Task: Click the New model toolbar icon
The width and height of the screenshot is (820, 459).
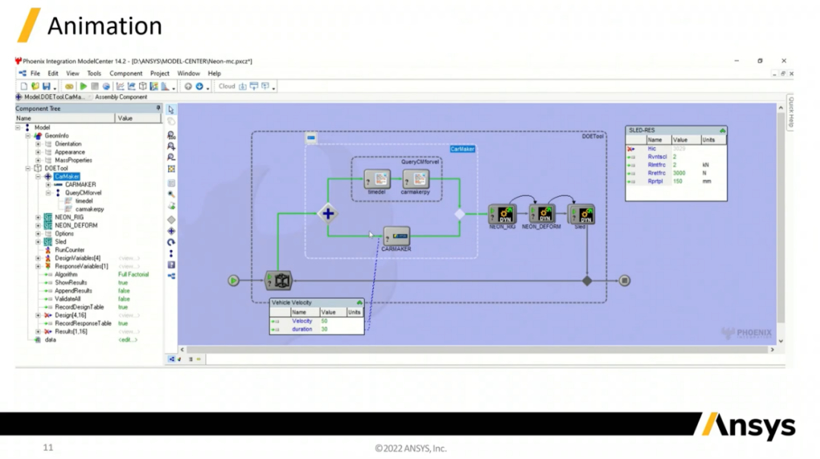Action: click(x=24, y=86)
